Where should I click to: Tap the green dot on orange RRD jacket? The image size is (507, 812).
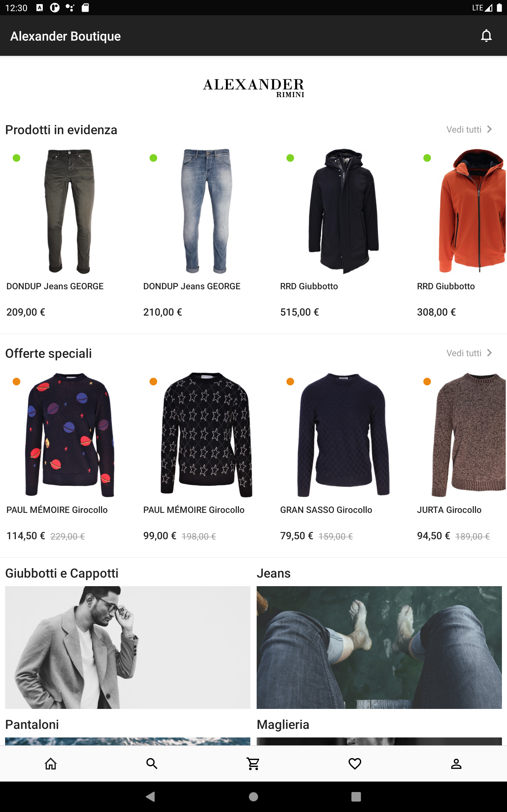(427, 158)
